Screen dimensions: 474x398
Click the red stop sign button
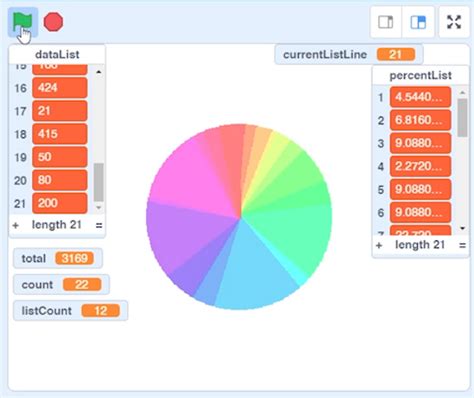[x=53, y=22]
